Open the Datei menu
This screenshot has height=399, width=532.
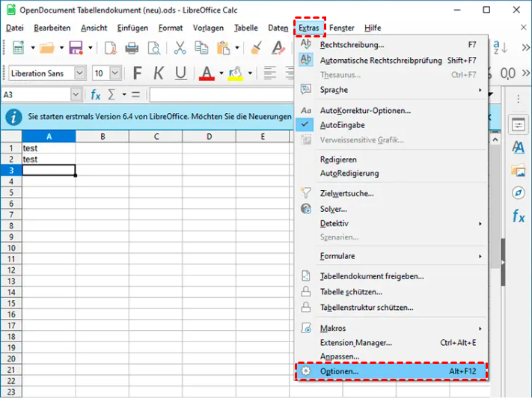click(15, 28)
